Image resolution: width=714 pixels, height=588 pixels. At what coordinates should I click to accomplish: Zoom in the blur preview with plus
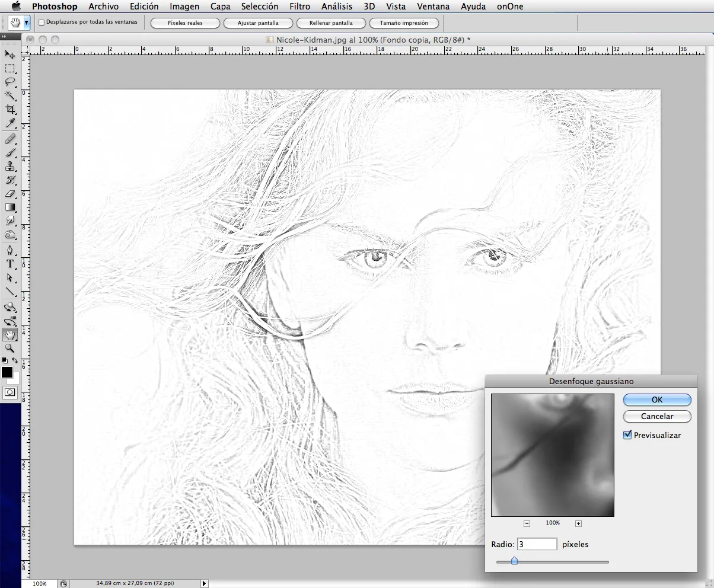tap(579, 523)
